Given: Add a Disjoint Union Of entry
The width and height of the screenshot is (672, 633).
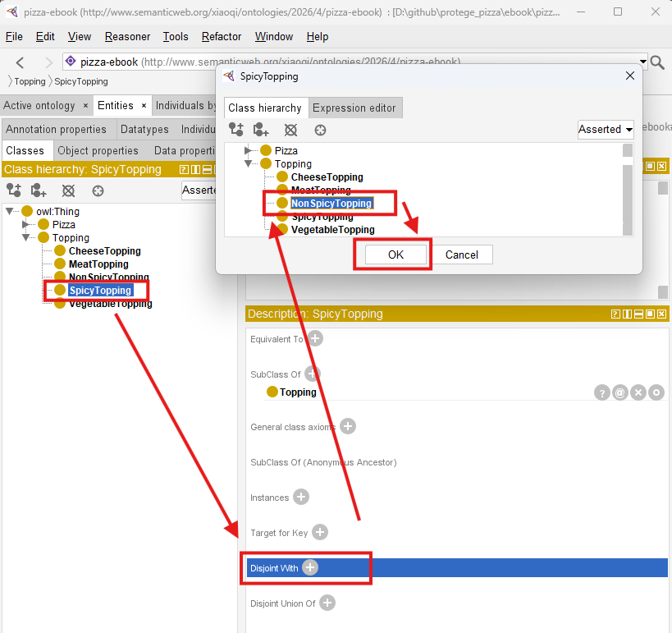Looking at the screenshot, I should click(327, 603).
